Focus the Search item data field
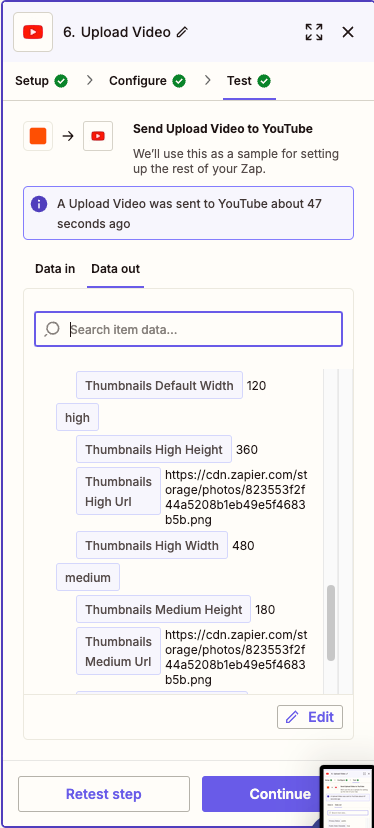The width and height of the screenshot is (374, 828). coord(189,330)
